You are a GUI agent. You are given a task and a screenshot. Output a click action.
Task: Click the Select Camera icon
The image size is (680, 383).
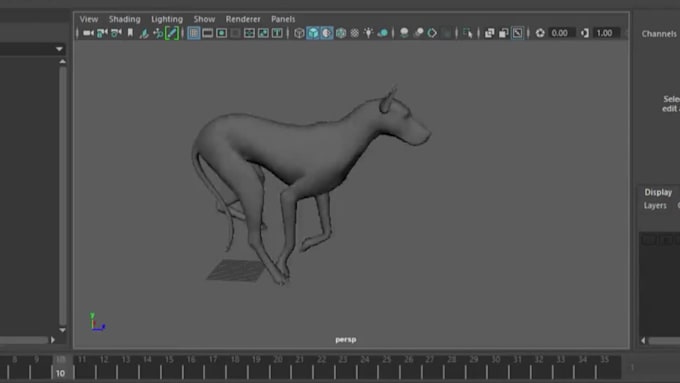click(88, 33)
